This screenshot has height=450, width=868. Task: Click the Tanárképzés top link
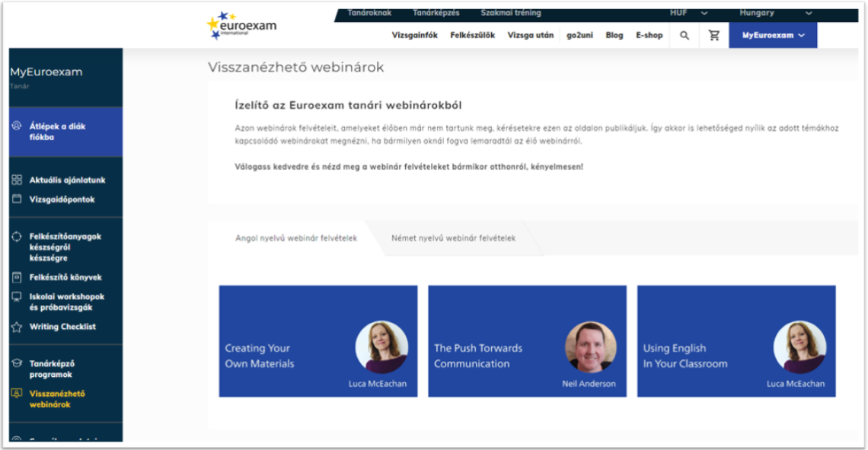[x=436, y=13]
